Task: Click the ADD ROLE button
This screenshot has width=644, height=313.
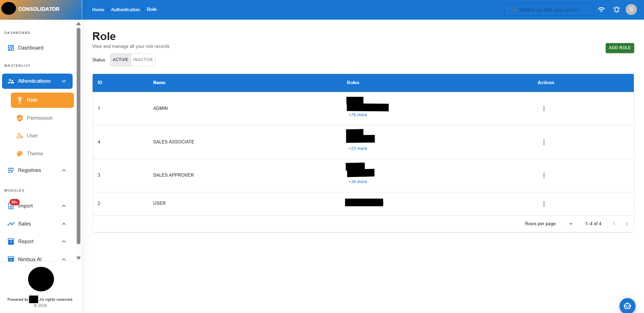Action: [620, 48]
